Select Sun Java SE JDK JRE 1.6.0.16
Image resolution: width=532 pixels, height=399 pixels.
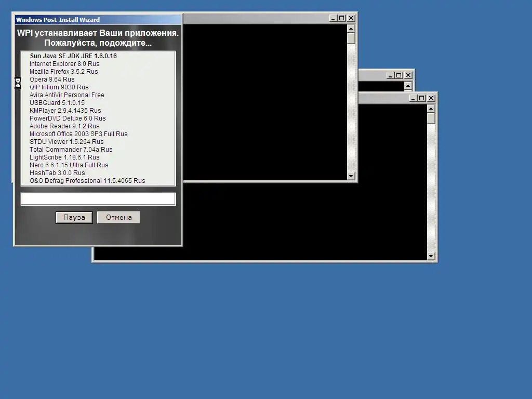tap(73, 56)
